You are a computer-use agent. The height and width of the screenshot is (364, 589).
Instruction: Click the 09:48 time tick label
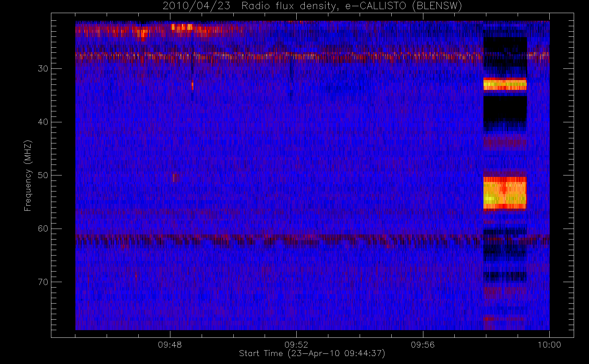click(170, 345)
